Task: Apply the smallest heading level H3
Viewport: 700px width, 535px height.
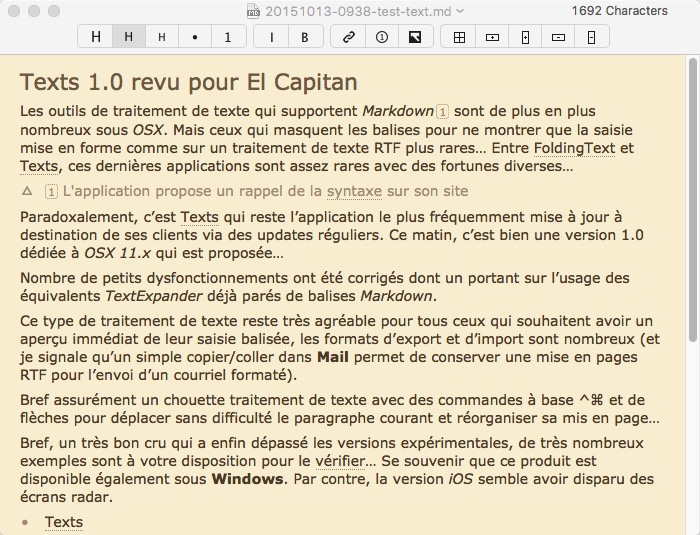Action: 162,37
